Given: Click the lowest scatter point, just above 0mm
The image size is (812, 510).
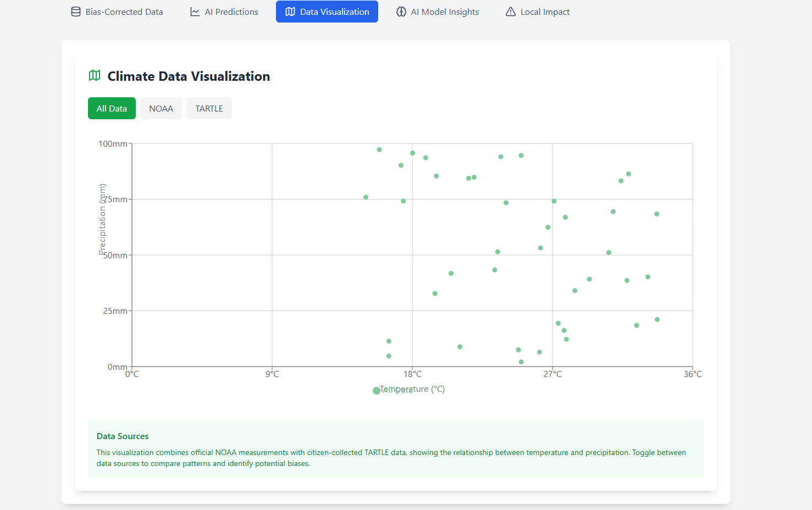Looking at the screenshot, I should point(521,362).
